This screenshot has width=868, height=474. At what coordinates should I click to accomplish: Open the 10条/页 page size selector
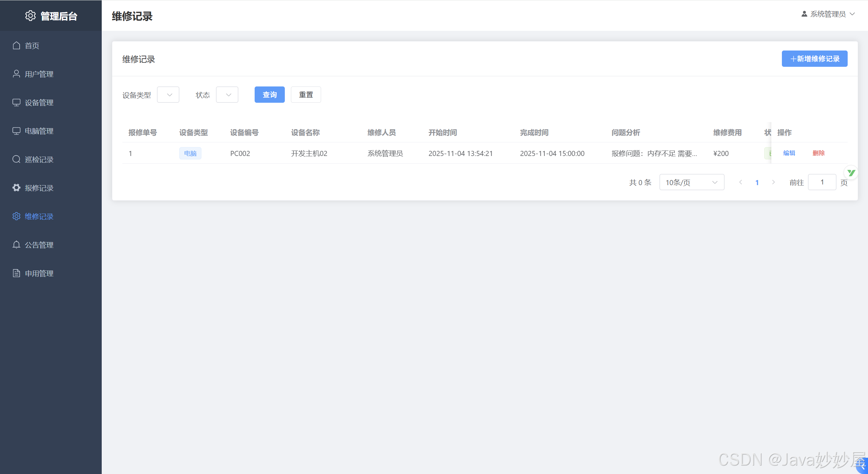tap(692, 182)
